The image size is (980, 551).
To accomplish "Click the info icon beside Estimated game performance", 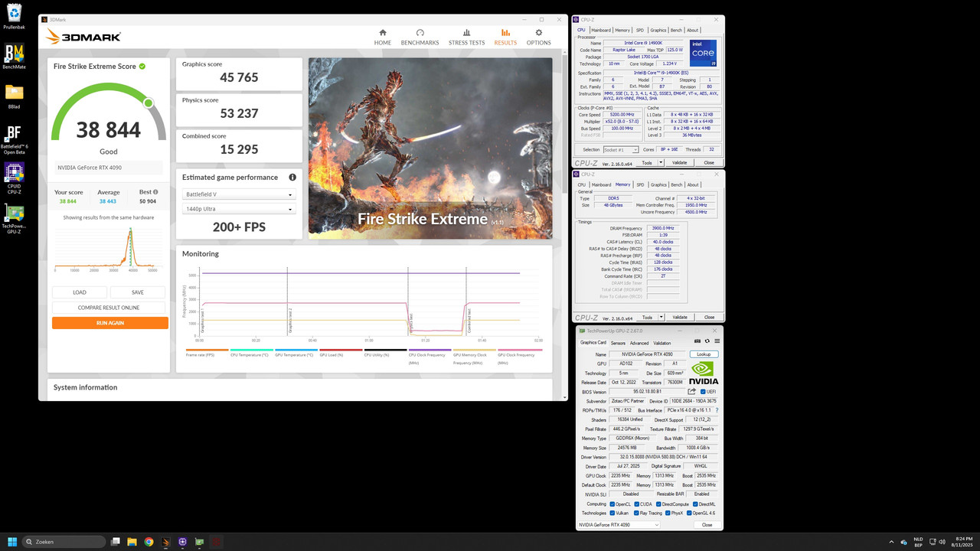I will 292,178.
